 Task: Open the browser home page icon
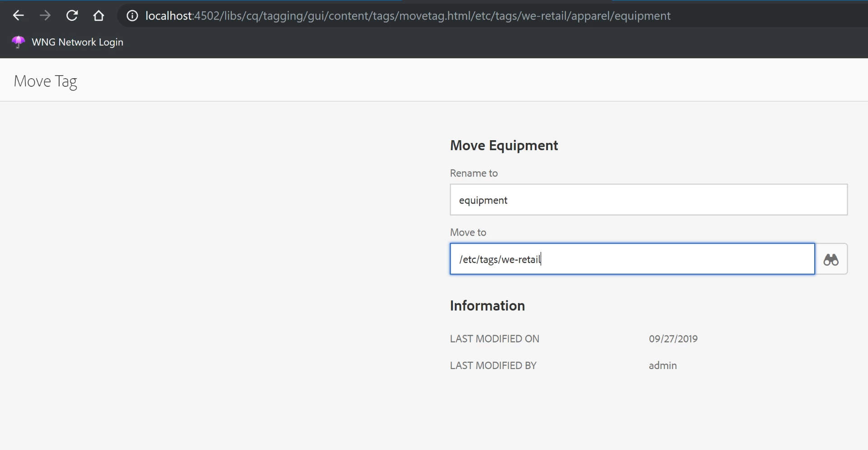click(x=99, y=16)
